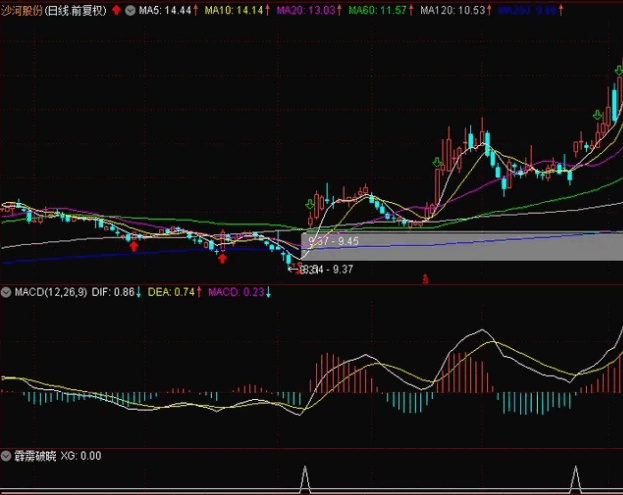The image size is (623, 495).
Task: Click the MA5: 14.44 label
Action: click(167, 9)
